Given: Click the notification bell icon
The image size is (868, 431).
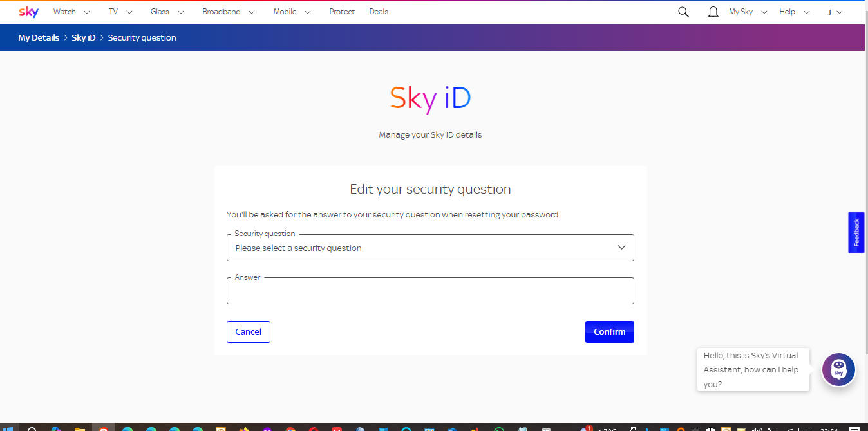Looking at the screenshot, I should [713, 12].
